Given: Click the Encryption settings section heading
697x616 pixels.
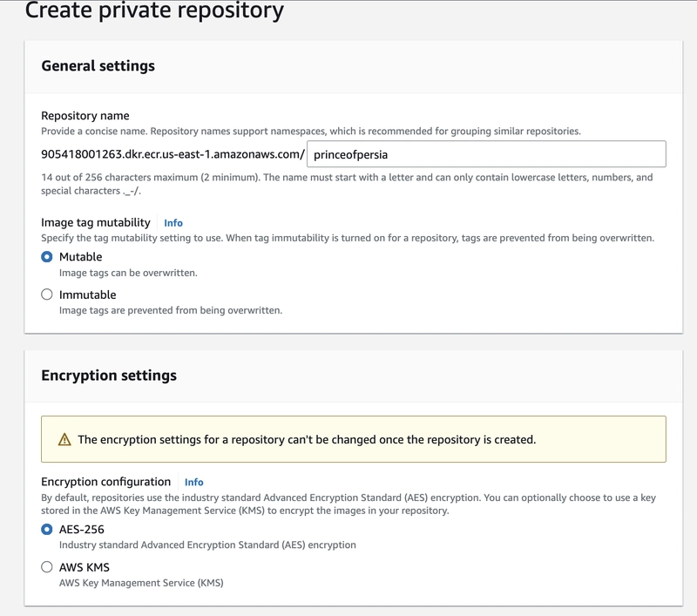Looking at the screenshot, I should coord(109,376).
